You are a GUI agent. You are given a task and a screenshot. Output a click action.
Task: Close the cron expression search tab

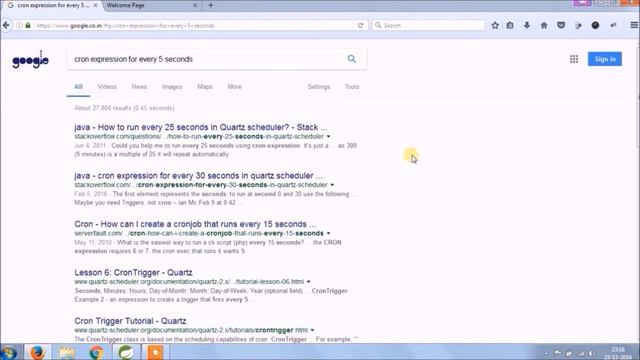point(96,5)
